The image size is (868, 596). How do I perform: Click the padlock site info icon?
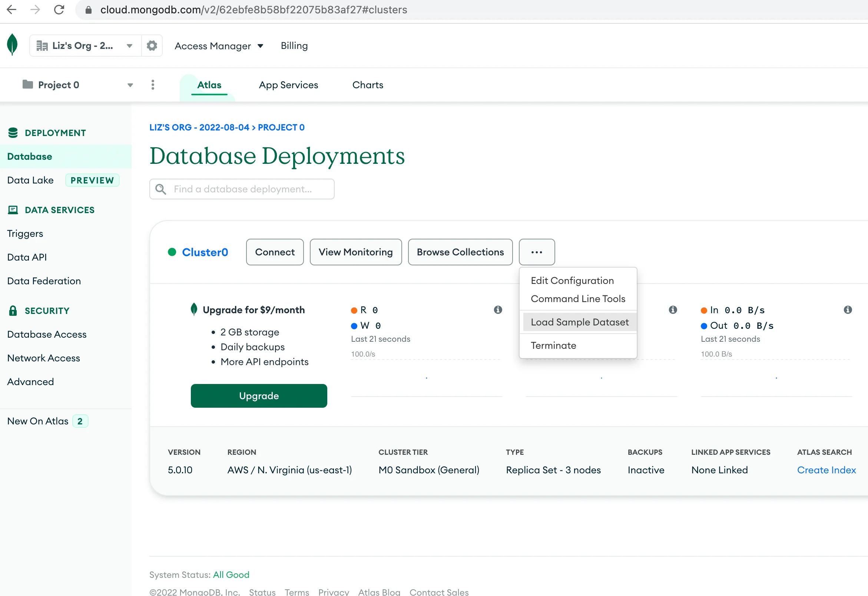tap(89, 10)
